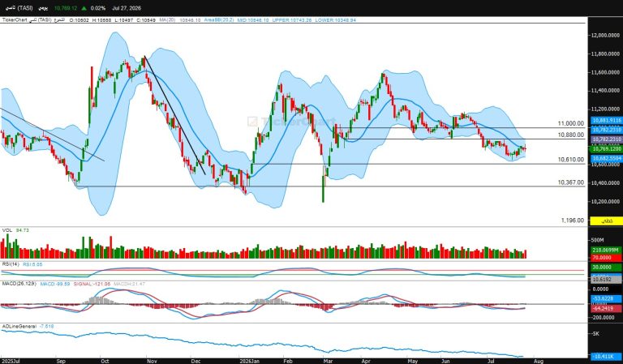Click the blue -10.411K ADLine value tag
The width and height of the screenshot is (623, 364).
pos(606,357)
